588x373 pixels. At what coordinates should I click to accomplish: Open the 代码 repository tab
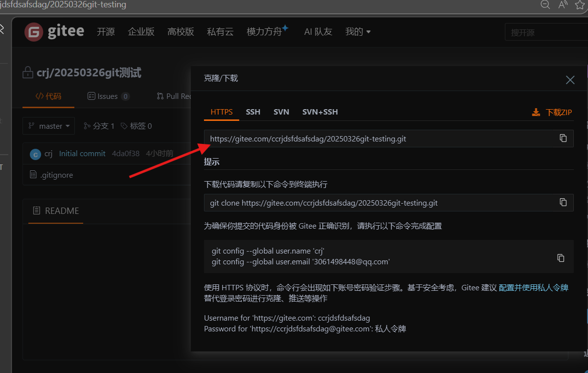pyautogui.click(x=48, y=96)
